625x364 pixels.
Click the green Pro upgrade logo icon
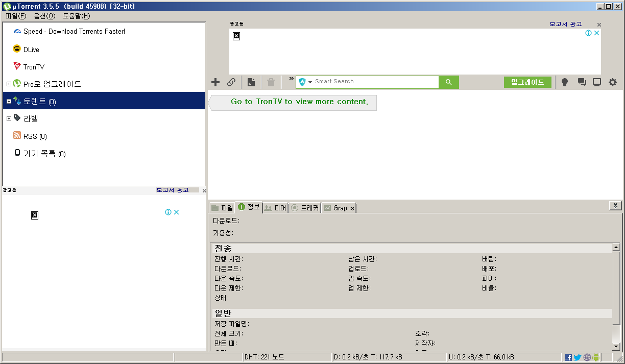pyautogui.click(x=17, y=83)
